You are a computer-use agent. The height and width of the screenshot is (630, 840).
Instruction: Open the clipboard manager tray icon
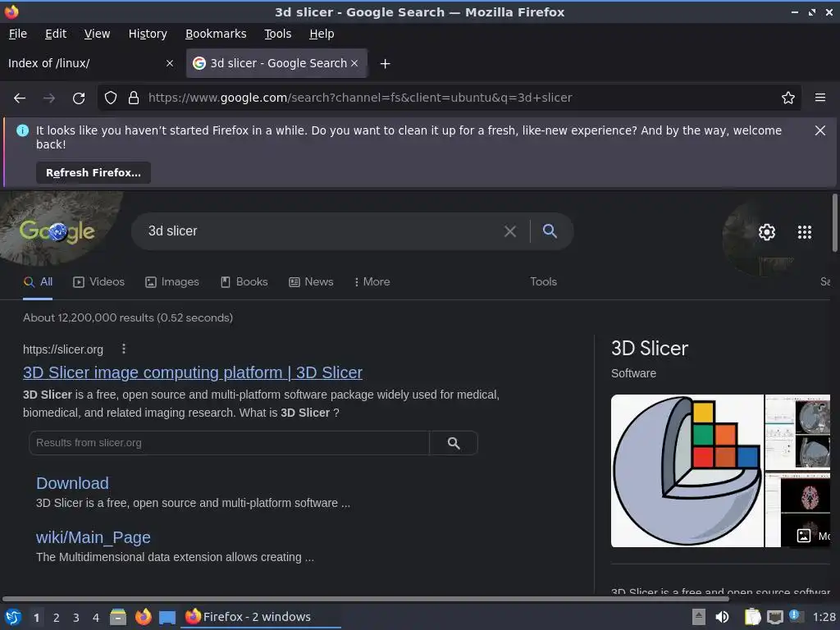coord(752,617)
